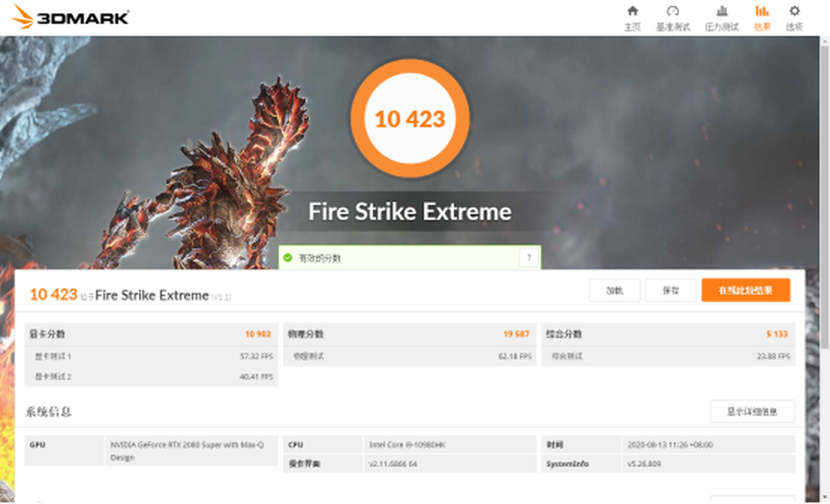The width and height of the screenshot is (830, 504).
Task: Select the Combined score (综合分数) header row
Action: tap(668, 334)
